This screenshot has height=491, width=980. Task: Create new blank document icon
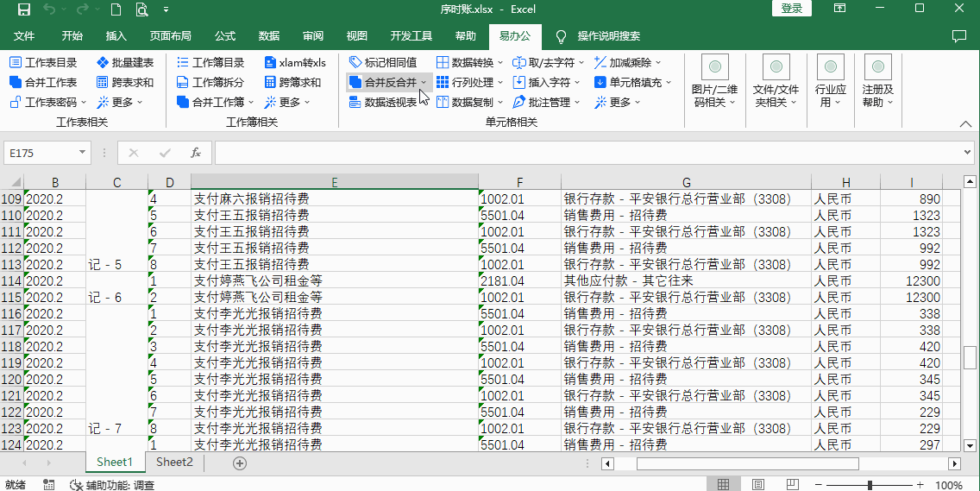(x=116, y=9)
